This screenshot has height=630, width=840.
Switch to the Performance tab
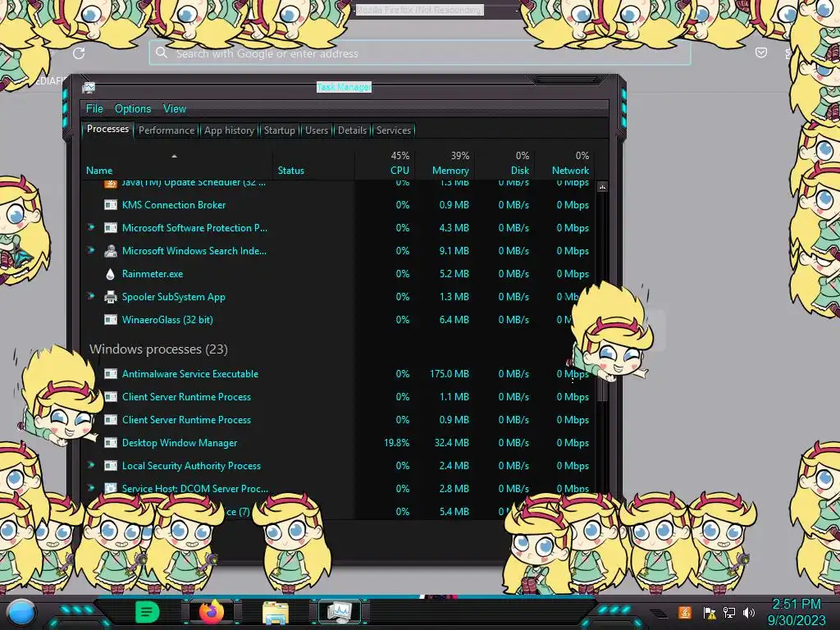tap(167, 130)
